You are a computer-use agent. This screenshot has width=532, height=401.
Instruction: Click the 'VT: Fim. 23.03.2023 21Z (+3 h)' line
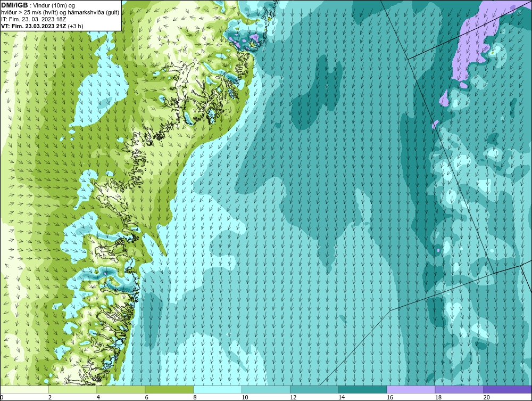[42, 26]
